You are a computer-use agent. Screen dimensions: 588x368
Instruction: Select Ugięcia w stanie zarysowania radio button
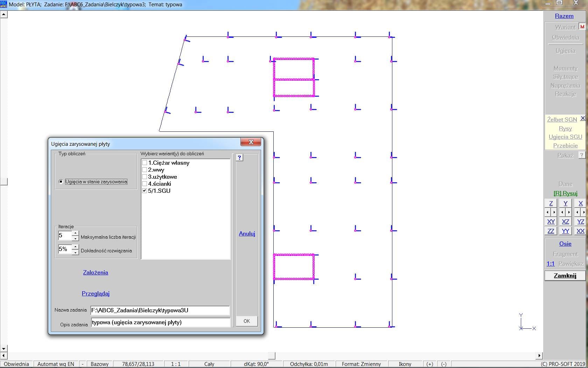tap(61, 182)
